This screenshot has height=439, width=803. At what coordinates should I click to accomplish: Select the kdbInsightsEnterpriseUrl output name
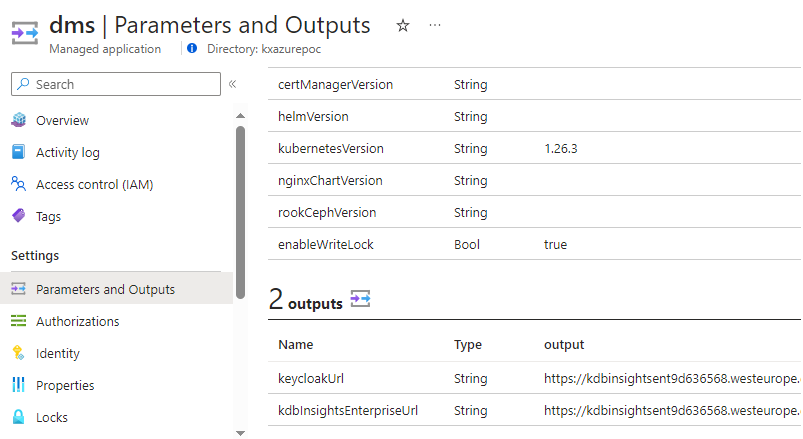coord(348,411)
